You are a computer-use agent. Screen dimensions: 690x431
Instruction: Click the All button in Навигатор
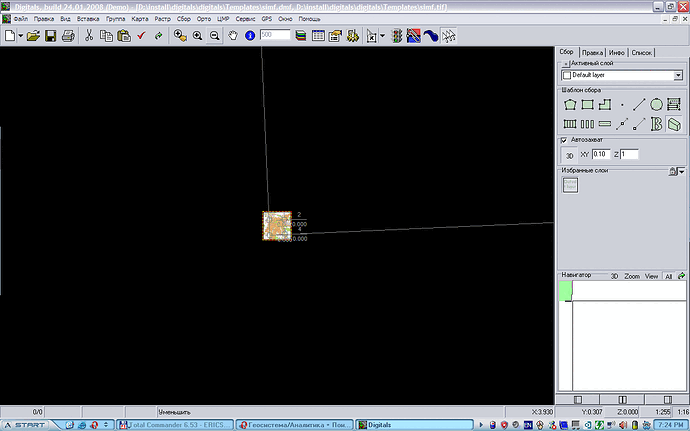point(668,276)
